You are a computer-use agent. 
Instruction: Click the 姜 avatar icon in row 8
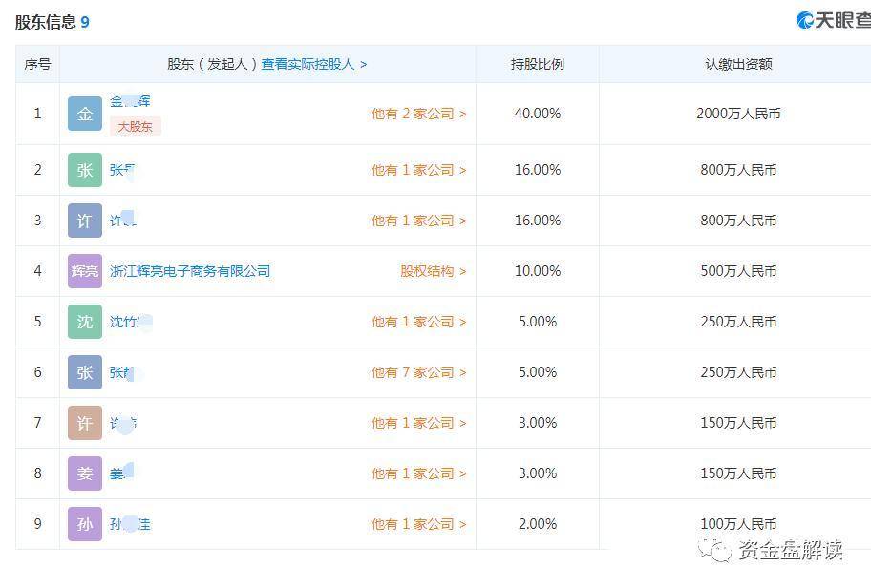pyautogui.click(x=85, y=473)
